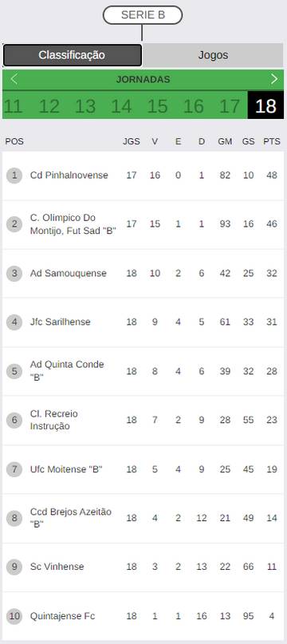
Task: Click the position 9 badge circle
Action: (14, 567)
